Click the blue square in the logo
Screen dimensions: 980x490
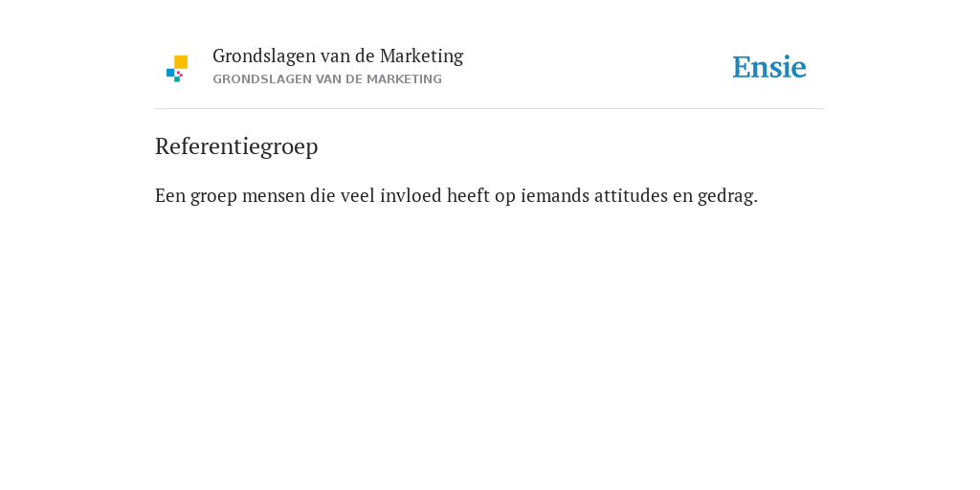click(x=170, y=73)
